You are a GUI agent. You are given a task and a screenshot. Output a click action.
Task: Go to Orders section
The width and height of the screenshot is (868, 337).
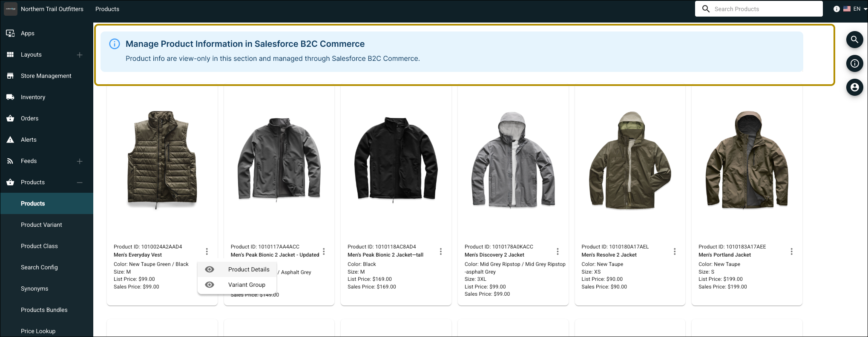point(29,118)
